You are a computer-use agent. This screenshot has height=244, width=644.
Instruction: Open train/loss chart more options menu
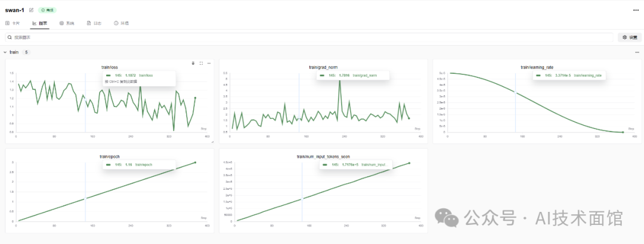click(209, 63)
